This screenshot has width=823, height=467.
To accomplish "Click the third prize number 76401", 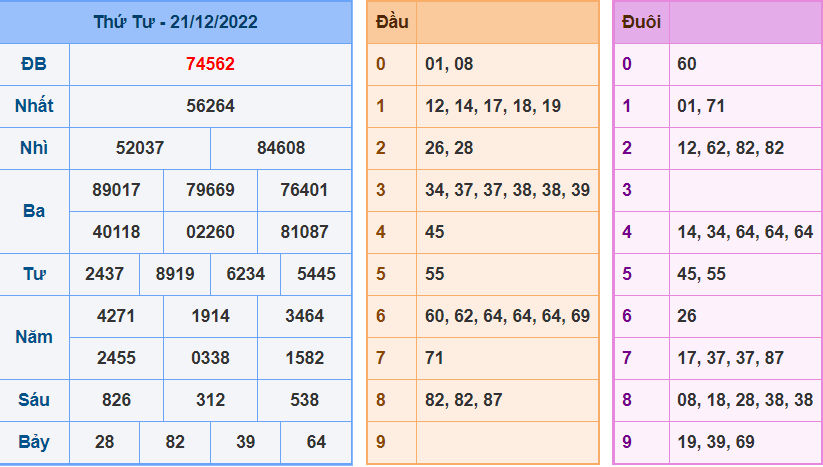I will click(304, 190).
